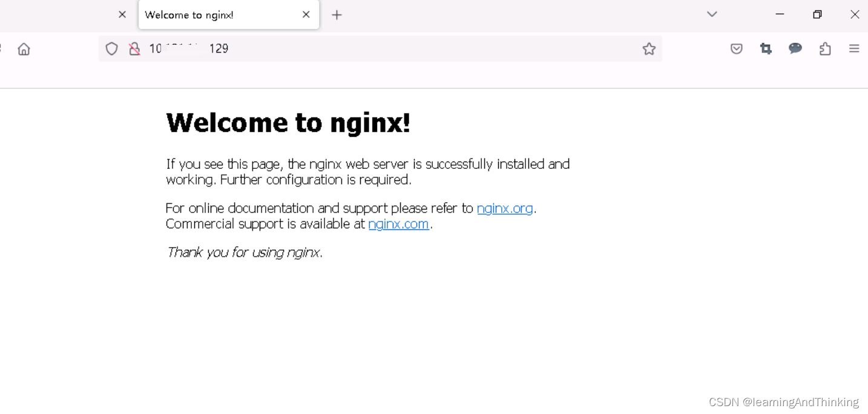This screenshot has height=414, width=868.
Task: Close the first untitled tab
Action: 122,15
